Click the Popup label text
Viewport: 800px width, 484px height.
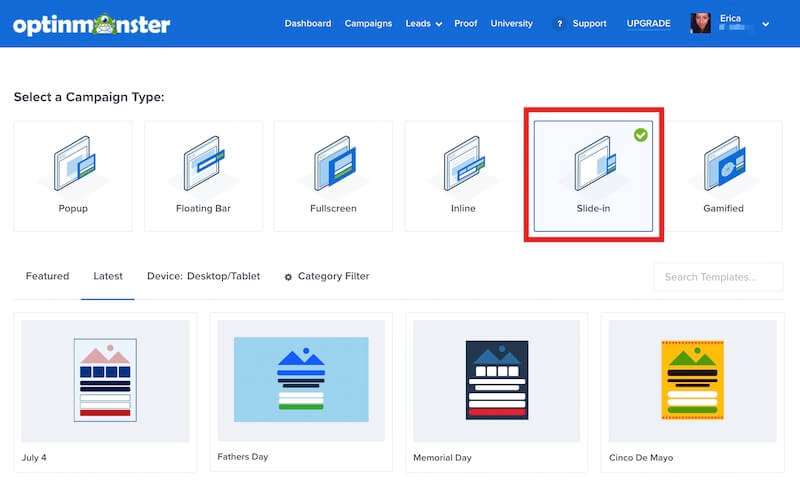[x=73, y=208]
